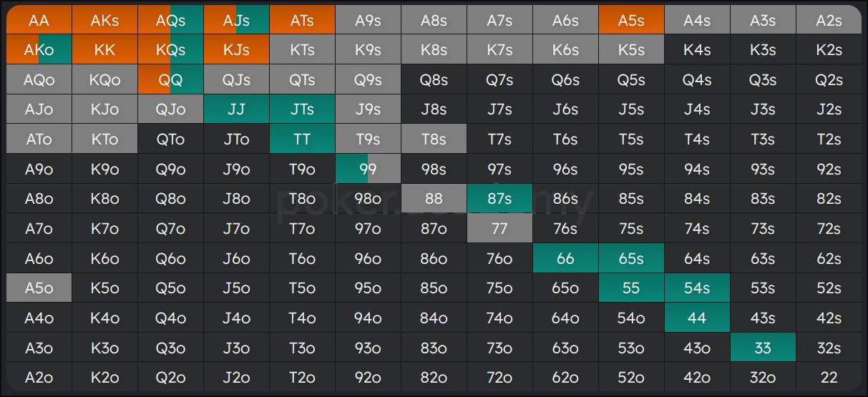868x397 pixels.
Task: Select the gray A5o cell
Action: point(39,288)
